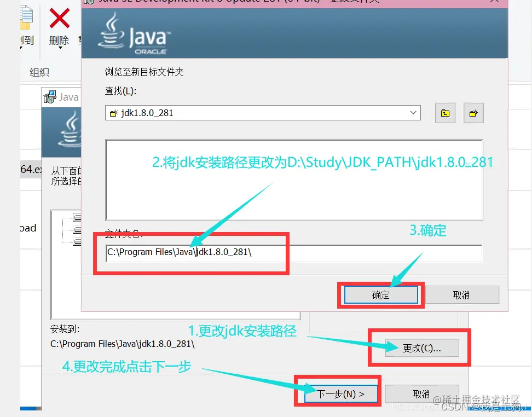Click the 组织 group label in Explorer ribbon
This screenshot has height=417, width=532.
39,72
